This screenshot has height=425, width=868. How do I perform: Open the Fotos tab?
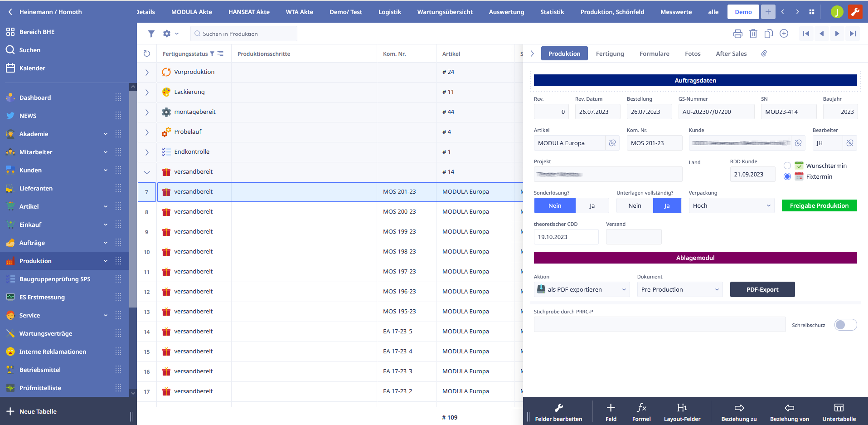point(693,54)
